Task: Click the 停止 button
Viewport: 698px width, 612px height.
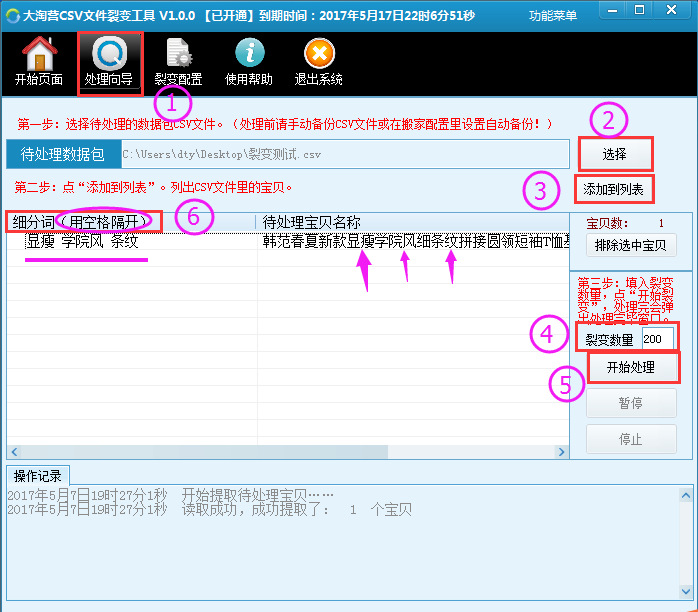Action: pyautogui.click(x=631, y=439)
